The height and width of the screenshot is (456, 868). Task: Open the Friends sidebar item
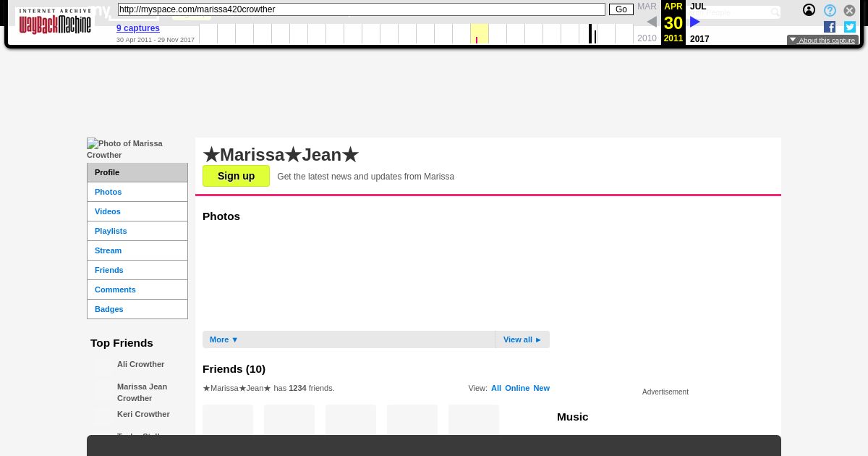[137, 270]
